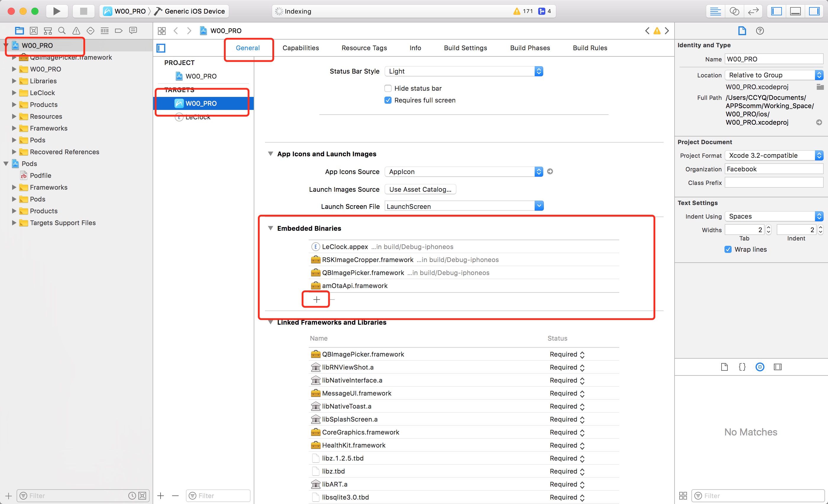The image size is (828, 504).
Task: Click the Class Prefix field
Action: 774,182
